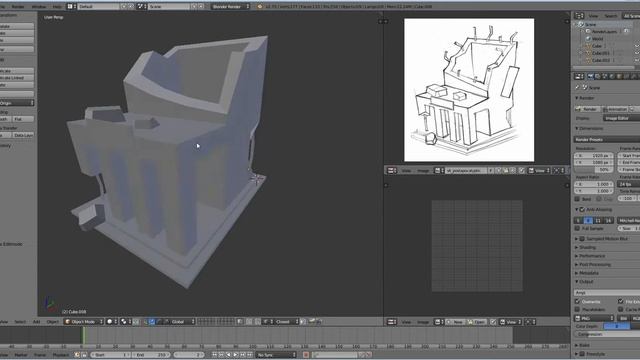Play animation forward in timeline
The width and height of the screenshot is (640, 360).
pos(236,355)
